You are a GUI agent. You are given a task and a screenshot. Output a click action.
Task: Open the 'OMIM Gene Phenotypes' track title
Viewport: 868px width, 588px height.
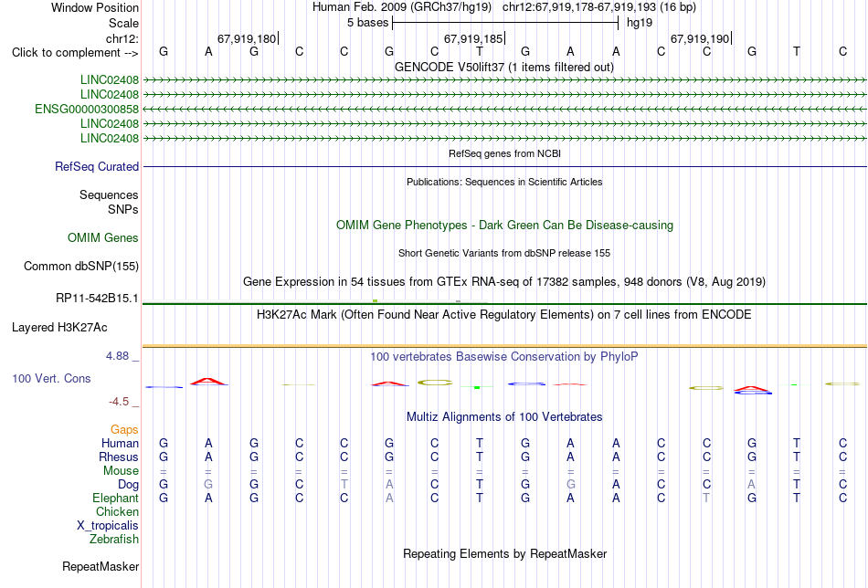504,226
